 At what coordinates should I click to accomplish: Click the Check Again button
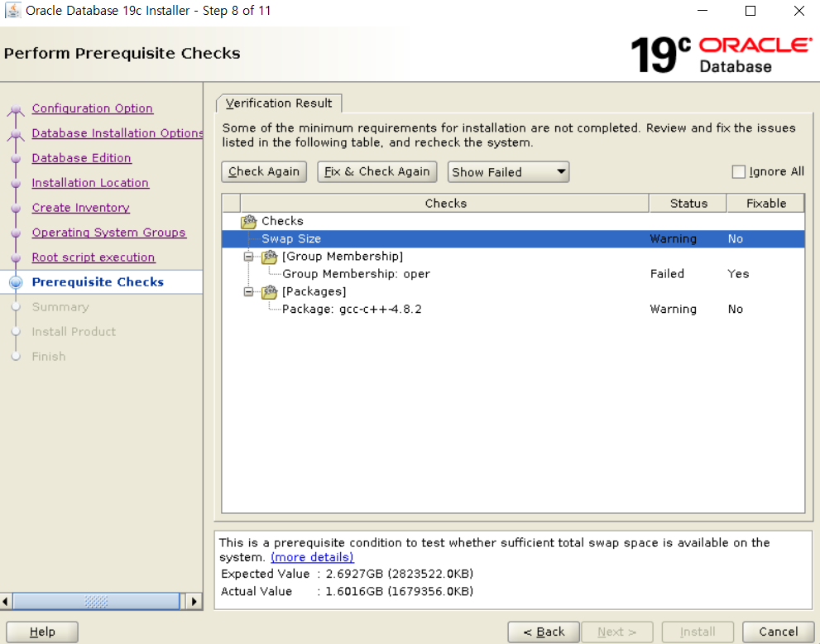pos(264,171)
